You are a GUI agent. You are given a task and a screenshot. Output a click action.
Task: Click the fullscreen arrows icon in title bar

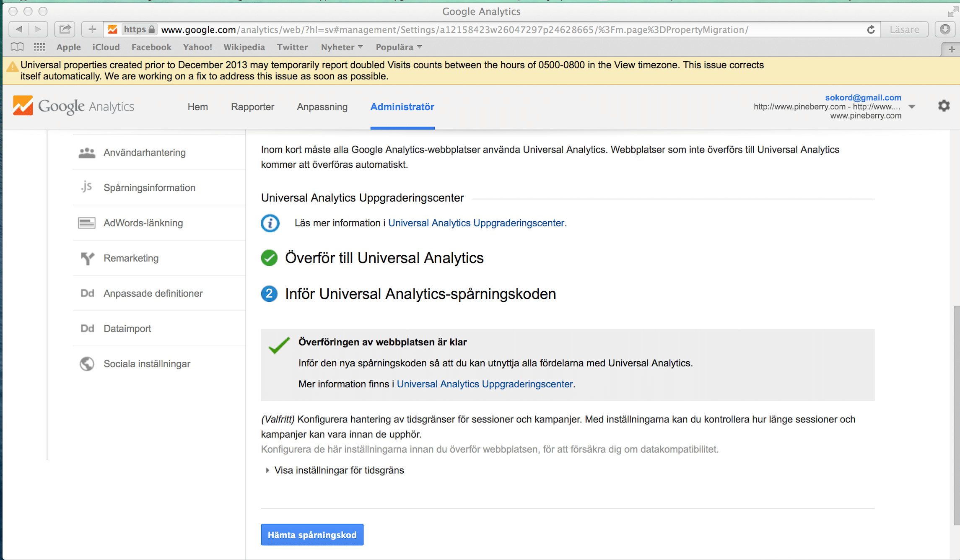(953, 11)
